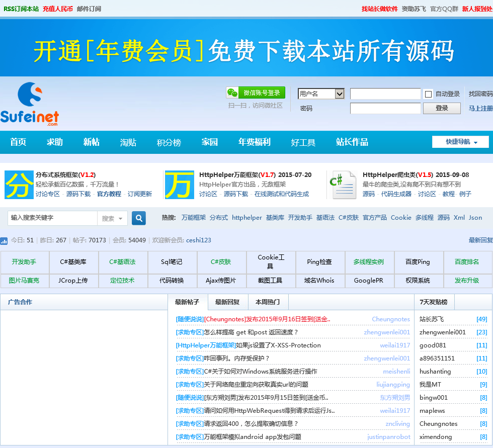This screenshot has height=448, width=493.
Task: Open the 淘贴 nav item
Action: (128, 142)
